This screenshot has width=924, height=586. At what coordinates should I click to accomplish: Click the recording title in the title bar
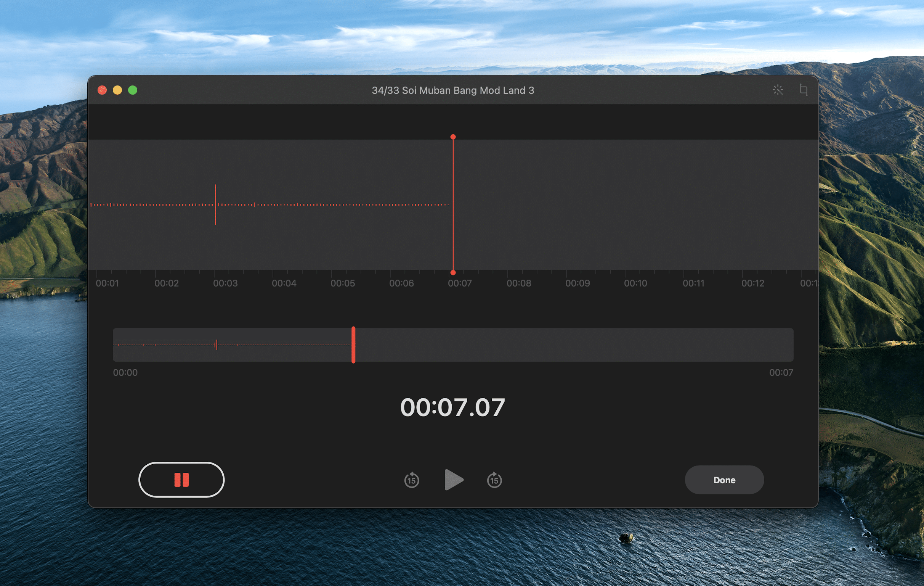click(x=453, y=90)
